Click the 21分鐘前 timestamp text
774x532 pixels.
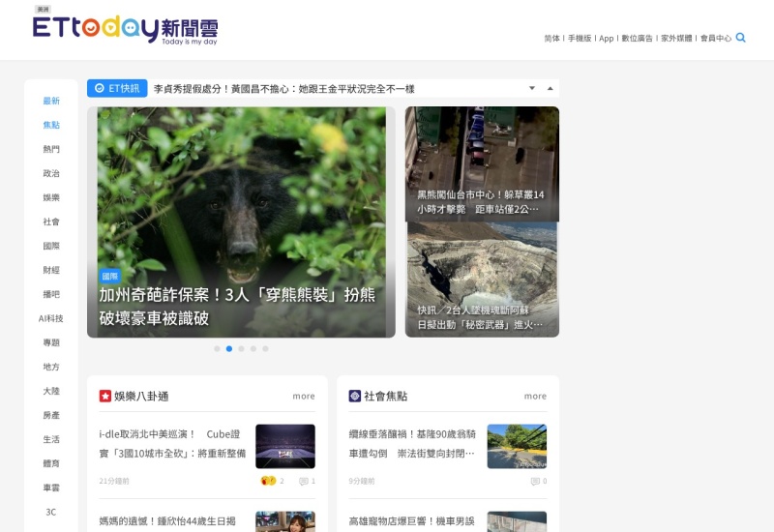[x=114, y=481]
